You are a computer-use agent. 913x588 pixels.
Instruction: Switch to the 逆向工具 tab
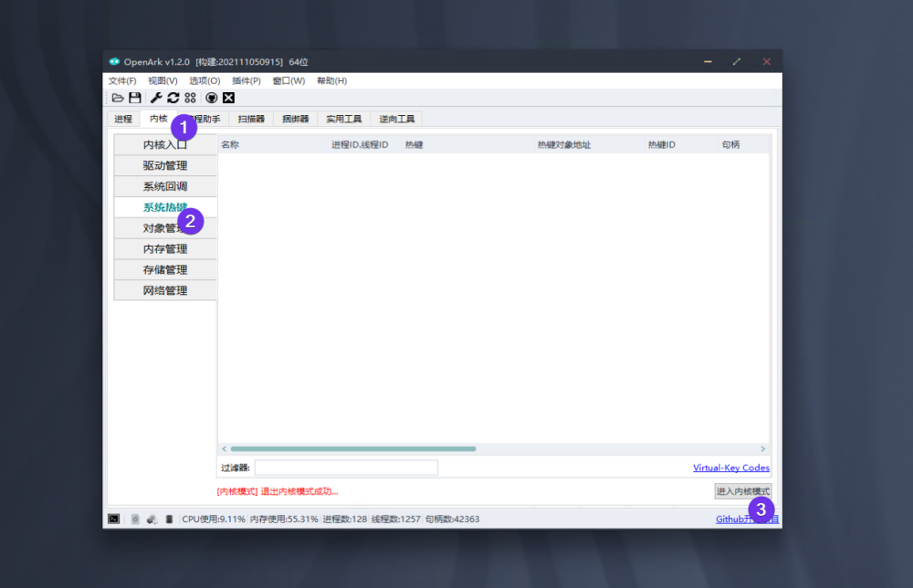coord(396,119)
